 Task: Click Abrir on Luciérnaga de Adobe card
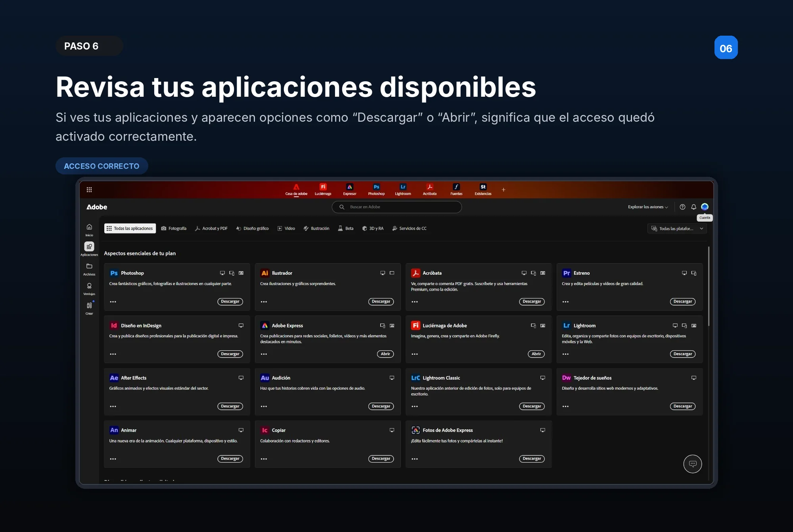point(536,354)
